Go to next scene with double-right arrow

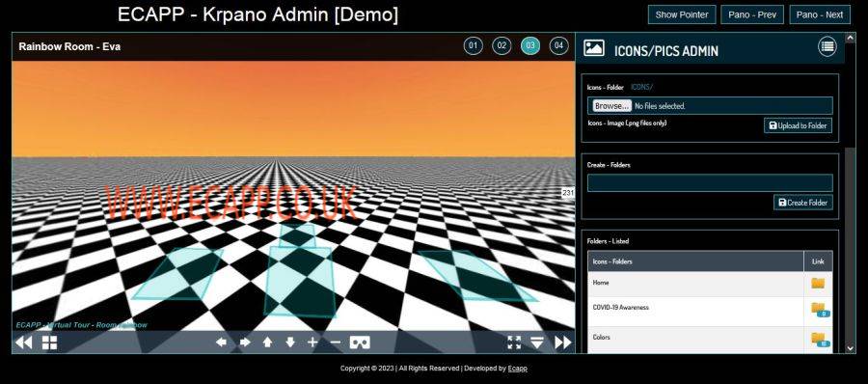(x=563, y=343)
